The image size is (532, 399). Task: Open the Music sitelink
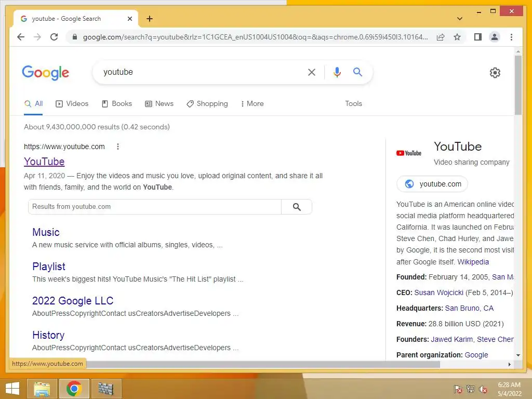click(46, 232)
